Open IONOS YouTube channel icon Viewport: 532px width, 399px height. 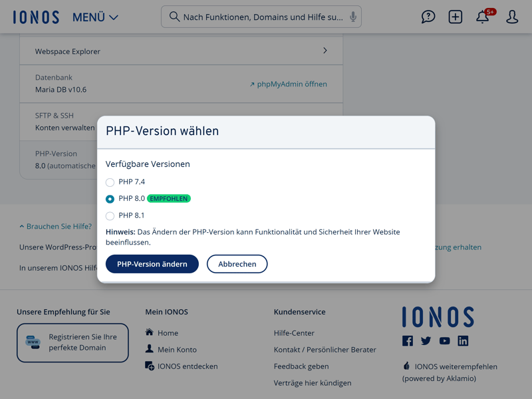click(444, 340)
